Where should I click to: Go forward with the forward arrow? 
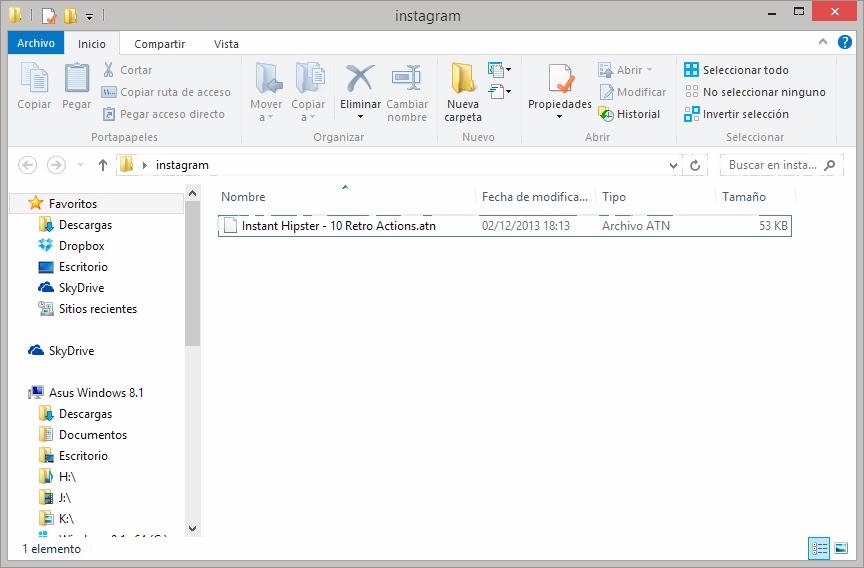[56, 165]
